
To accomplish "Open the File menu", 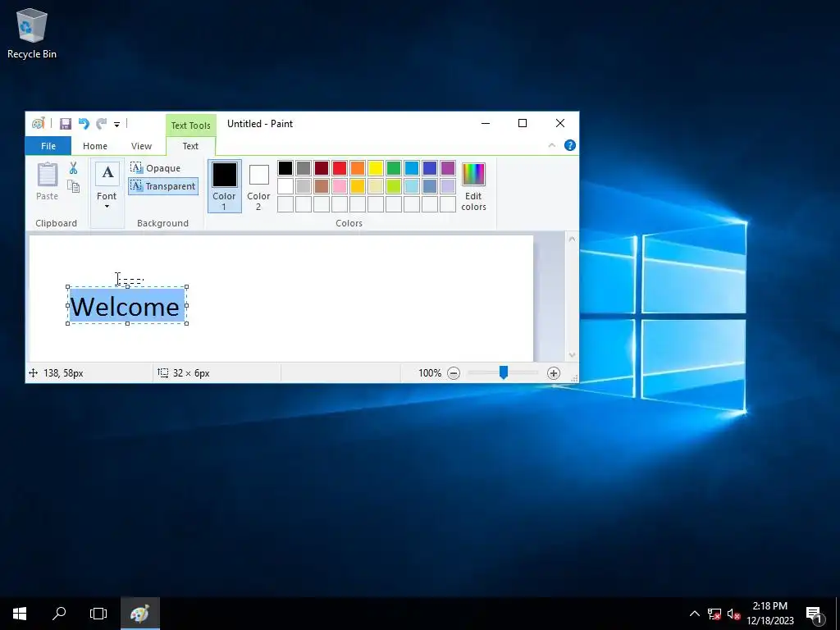I will tap(48, 146).
